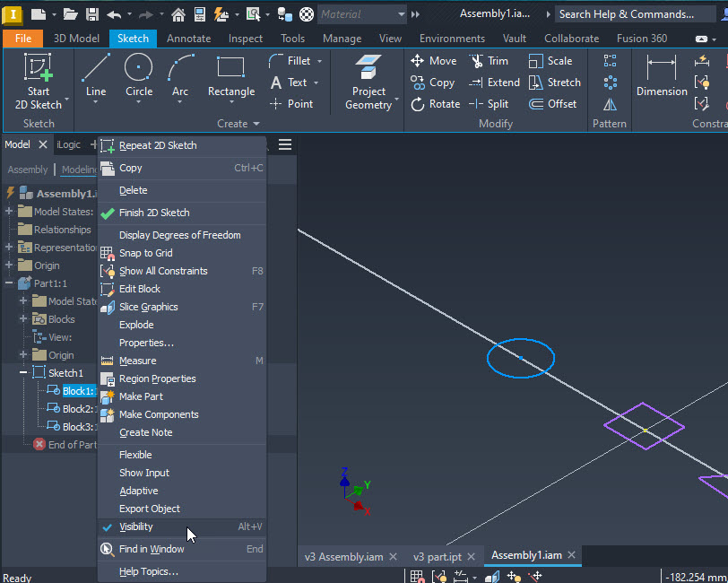Select the v3 part.ipt document tab
Screen dimensions: 728x583
(440, 556)
